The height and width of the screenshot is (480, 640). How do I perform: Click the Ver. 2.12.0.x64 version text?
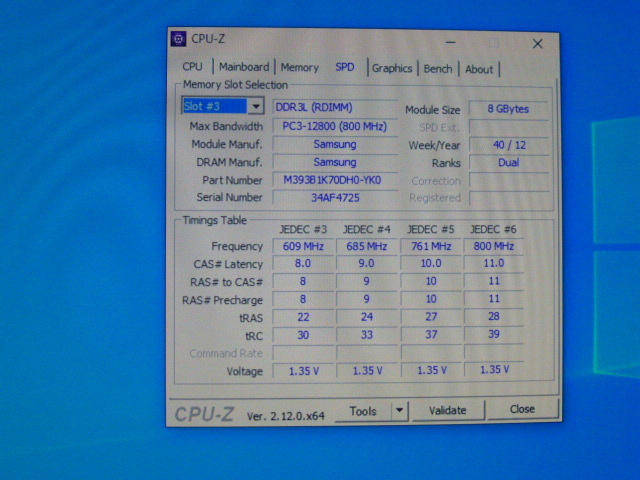click(x=285, y=416)
